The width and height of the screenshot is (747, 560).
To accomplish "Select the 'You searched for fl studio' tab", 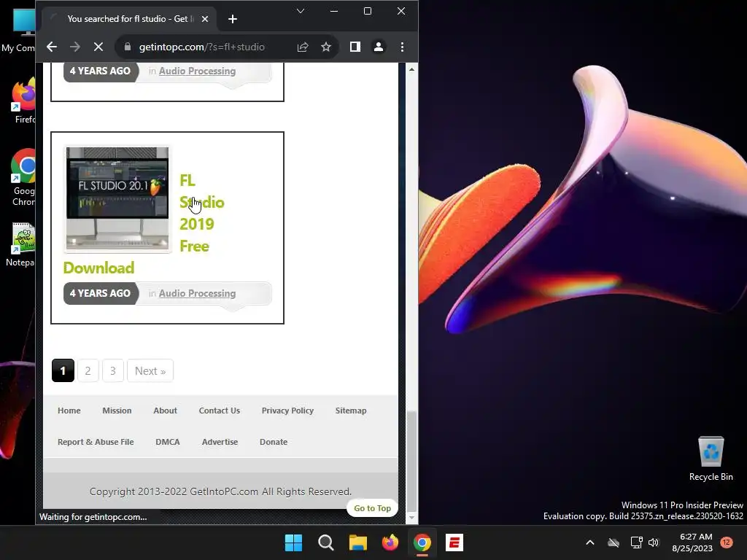I will (128, 19).
